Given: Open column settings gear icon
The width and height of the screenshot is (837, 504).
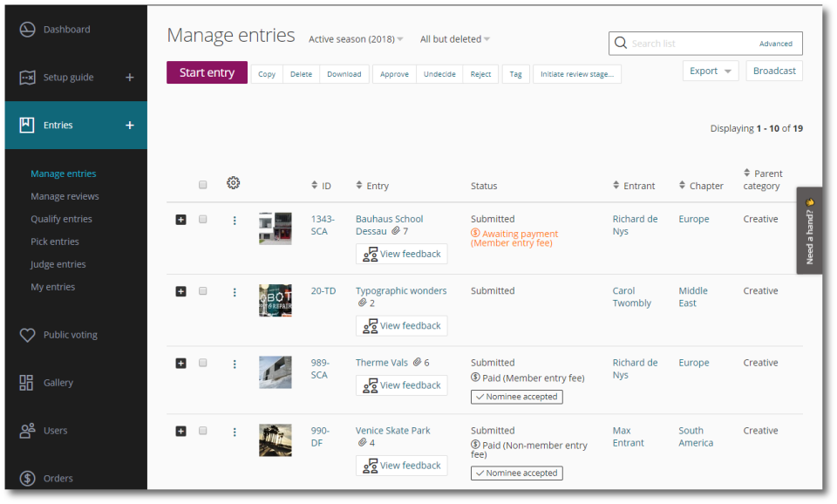Looking at the screenshot, I should [234, 182].
